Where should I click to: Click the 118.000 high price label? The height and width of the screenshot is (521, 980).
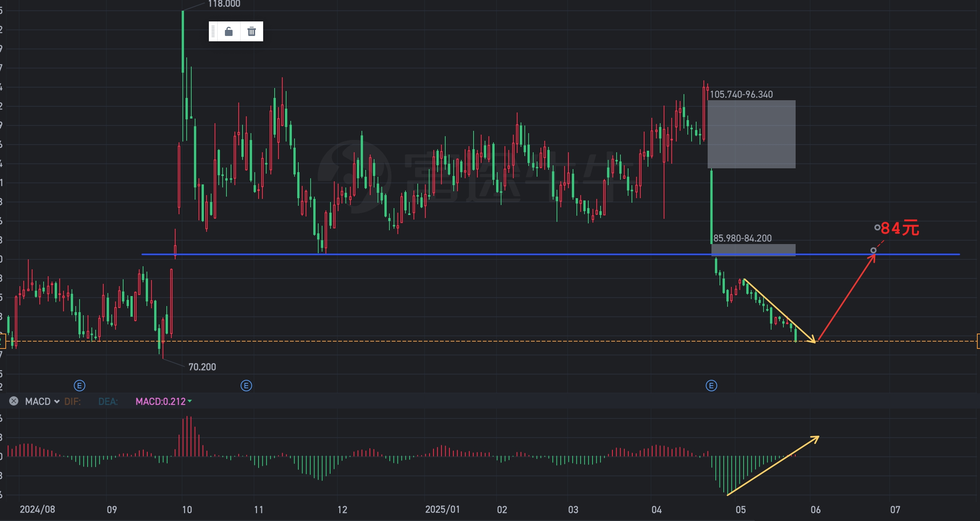(x=224, y=4)
